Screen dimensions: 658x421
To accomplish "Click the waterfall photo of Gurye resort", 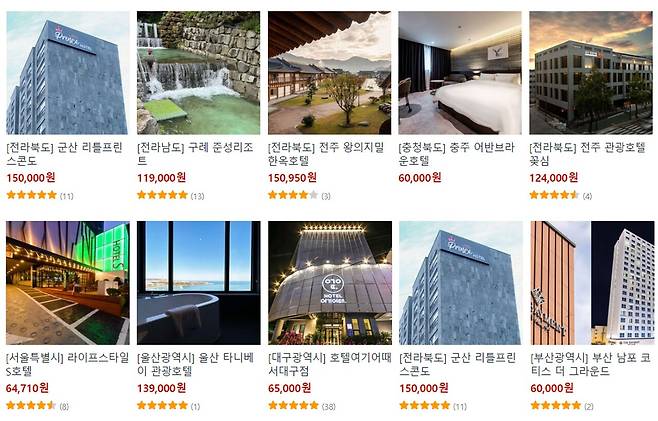I will click(x=198, y=73).
